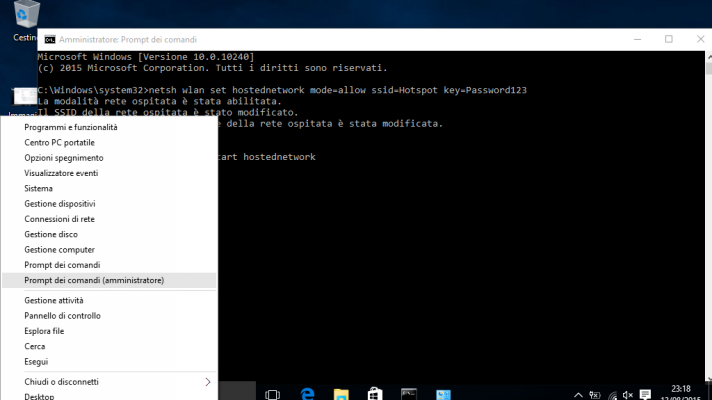Open the battery status tray icon
Screen dimensions: 712x400
(x=594, y=395)
